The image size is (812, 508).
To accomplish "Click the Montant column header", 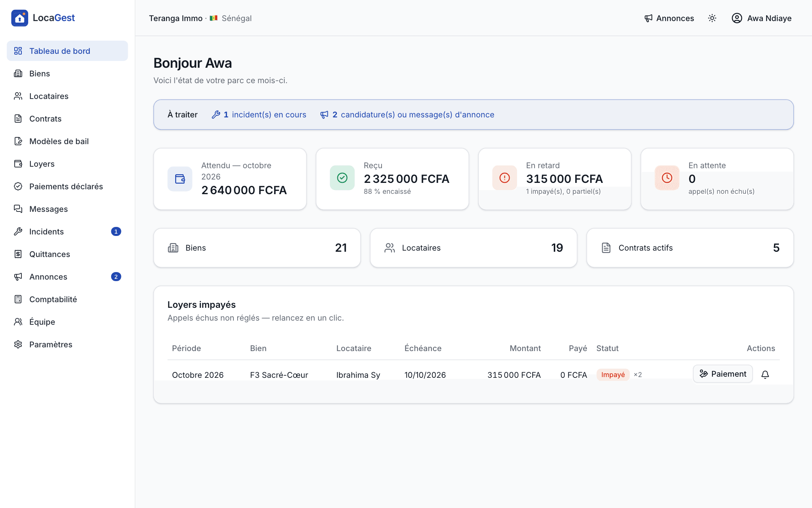I will pyautogui.click(x=525, y=348).
